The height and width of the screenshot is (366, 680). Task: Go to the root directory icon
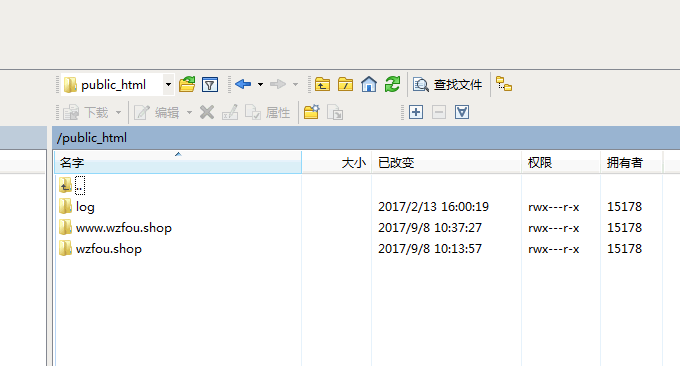[346, 84]
